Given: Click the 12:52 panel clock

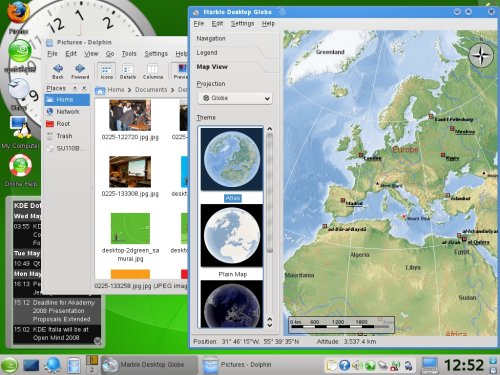Looking at the screenshot, I should pyautogui.click(x=464, y=365).
